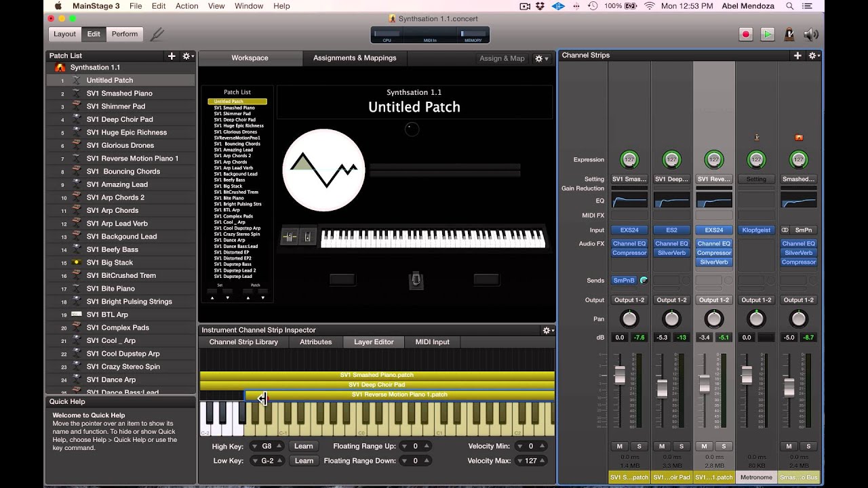Toggle the metronome icon in the toolbar
Screen dimensions: 868x488
click(x=789, y=34)
